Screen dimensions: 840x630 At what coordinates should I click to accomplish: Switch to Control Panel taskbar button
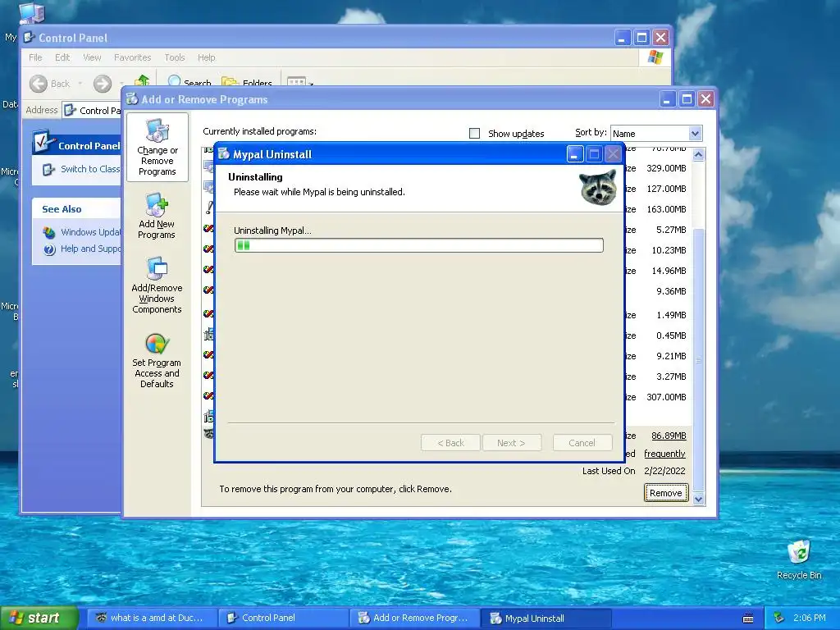click(283, 619)
